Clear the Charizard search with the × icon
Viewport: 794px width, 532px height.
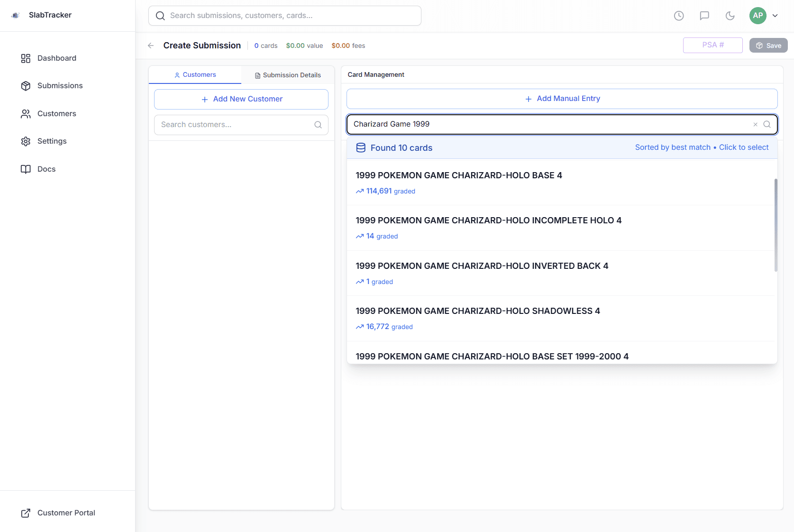pyautogui.click(x=755, y=124)
